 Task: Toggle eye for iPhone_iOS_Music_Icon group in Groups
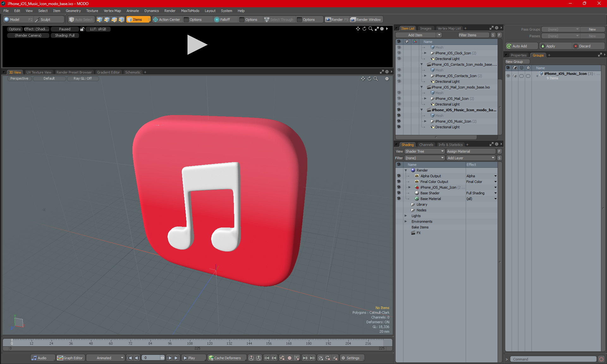point(508,76)
